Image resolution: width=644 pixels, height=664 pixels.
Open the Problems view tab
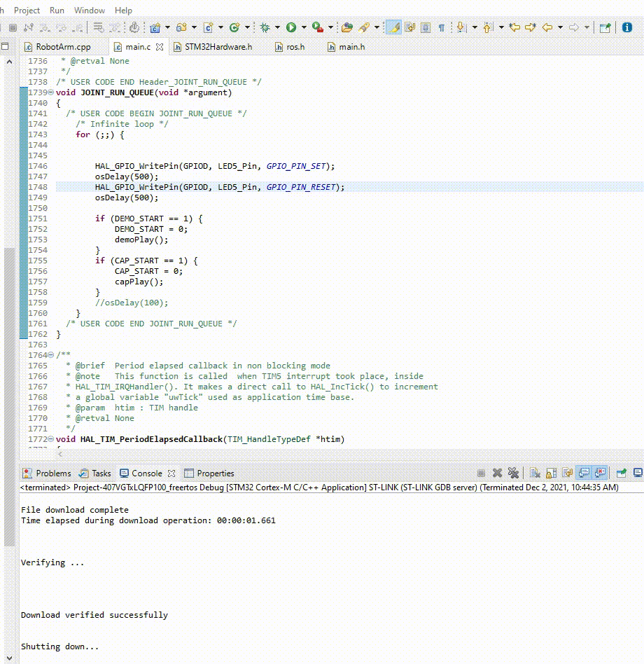coord(46,473)
